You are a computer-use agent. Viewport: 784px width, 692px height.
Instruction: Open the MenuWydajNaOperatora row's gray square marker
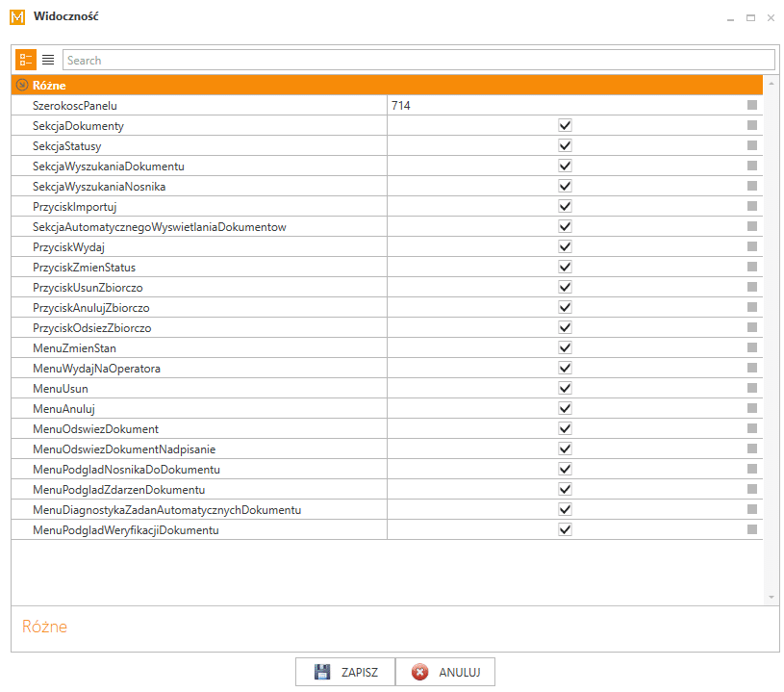pos(752,368)
